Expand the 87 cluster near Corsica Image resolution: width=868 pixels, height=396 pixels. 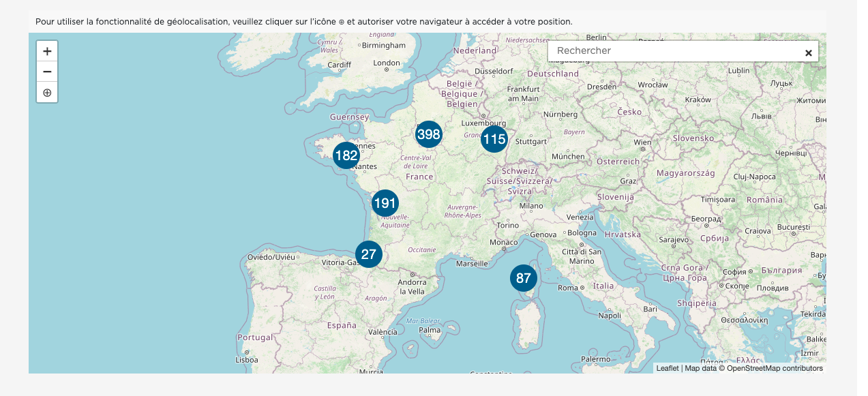click(x=524, y=278)
